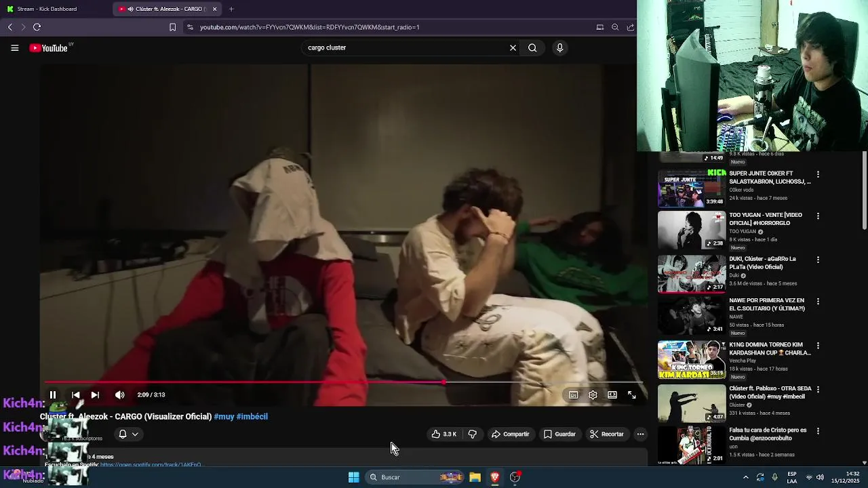
Task: Open more actions ellipsis below video
Action: (x=640, y=434)
